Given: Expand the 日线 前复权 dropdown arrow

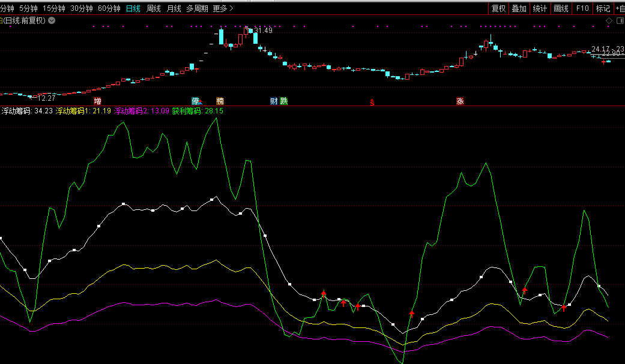Looking at the screenshot, I should (52, 20).
